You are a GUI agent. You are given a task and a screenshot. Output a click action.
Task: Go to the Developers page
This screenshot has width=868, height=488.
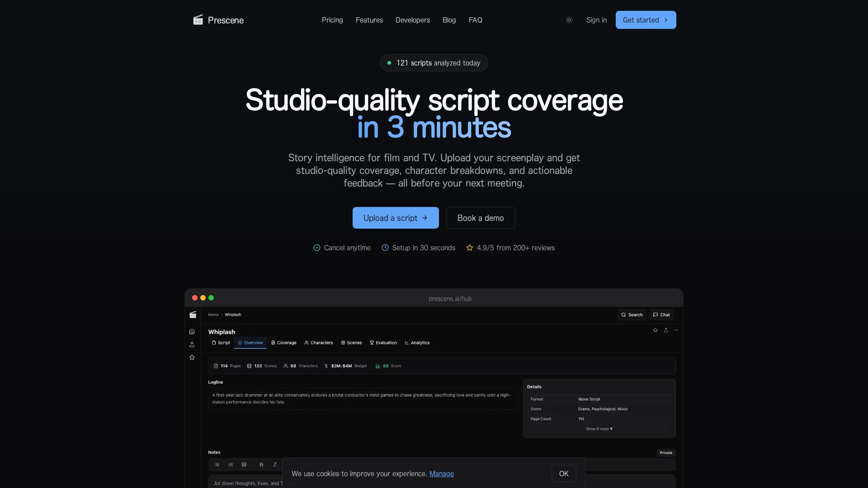[413, 20]
